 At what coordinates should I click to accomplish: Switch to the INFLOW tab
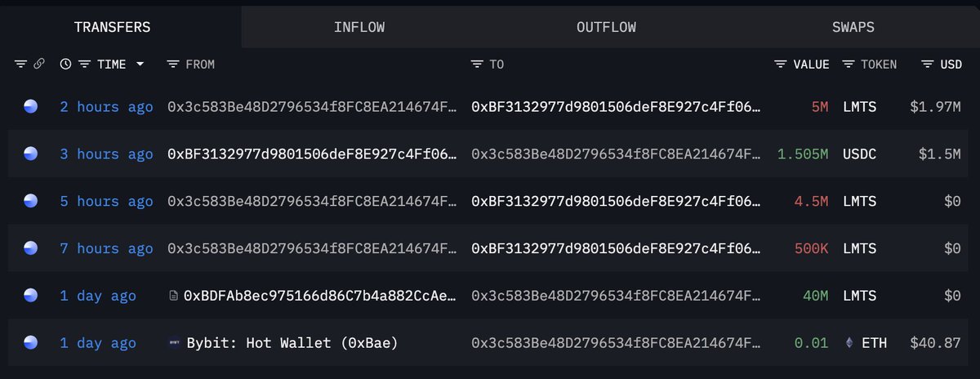(x=359, y=27)
